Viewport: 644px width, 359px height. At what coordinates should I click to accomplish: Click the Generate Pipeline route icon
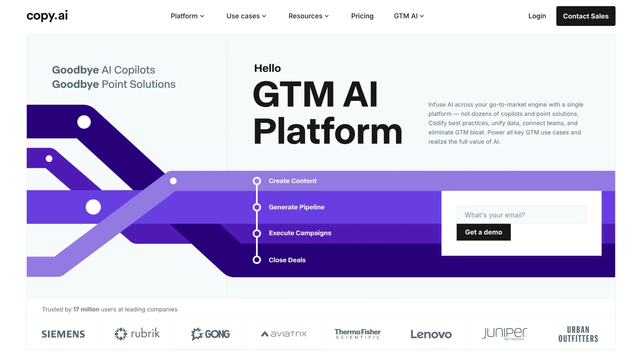pyautogui.click(x=256, y=207)
